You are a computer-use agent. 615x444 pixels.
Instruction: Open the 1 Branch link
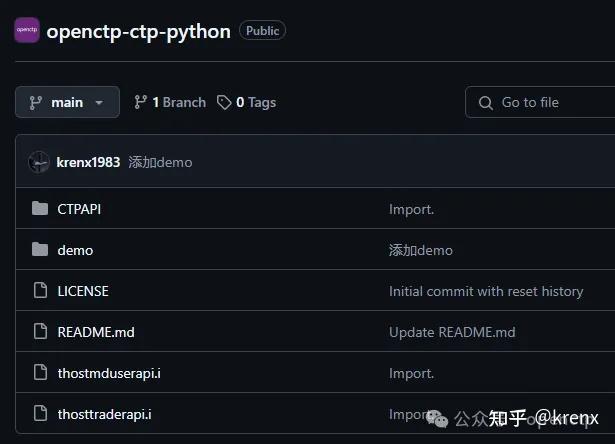(x=170, y=102)
